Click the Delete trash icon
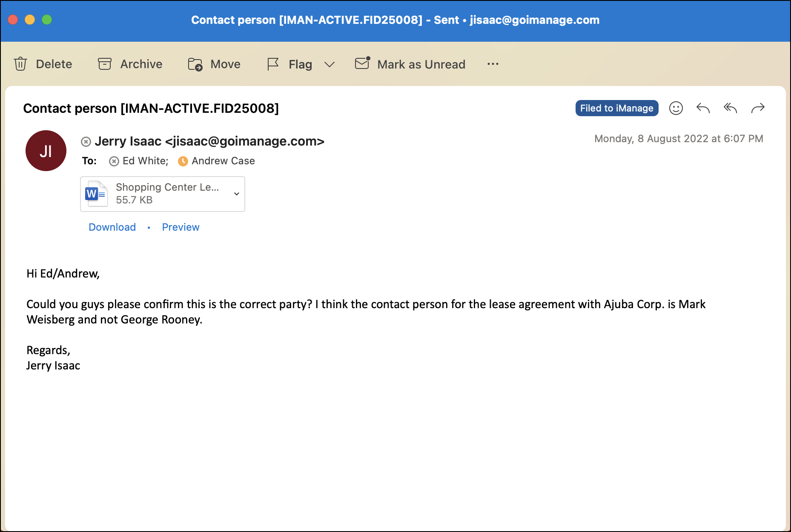Viewport: 791px width, 532px height. [20, 64]
